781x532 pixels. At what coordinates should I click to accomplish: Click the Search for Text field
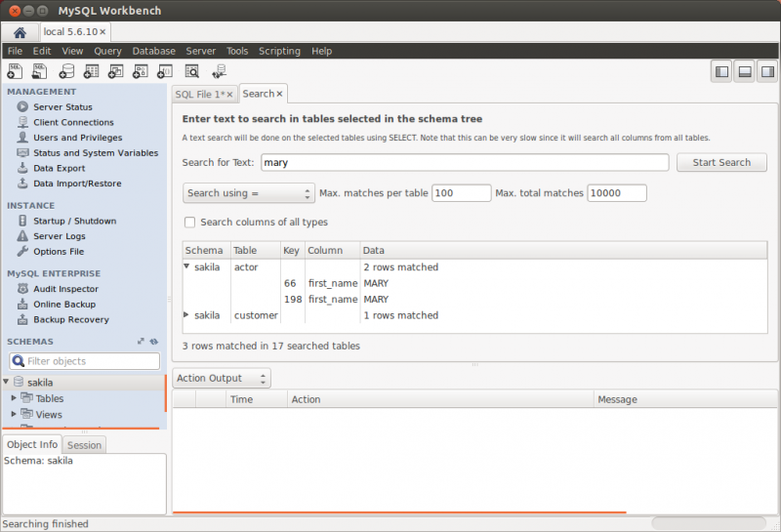pos(465,163)
